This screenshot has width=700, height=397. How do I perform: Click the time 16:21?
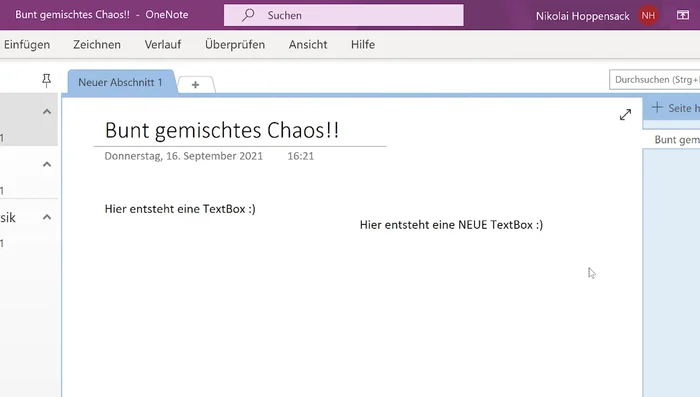(x=300, y=156)
